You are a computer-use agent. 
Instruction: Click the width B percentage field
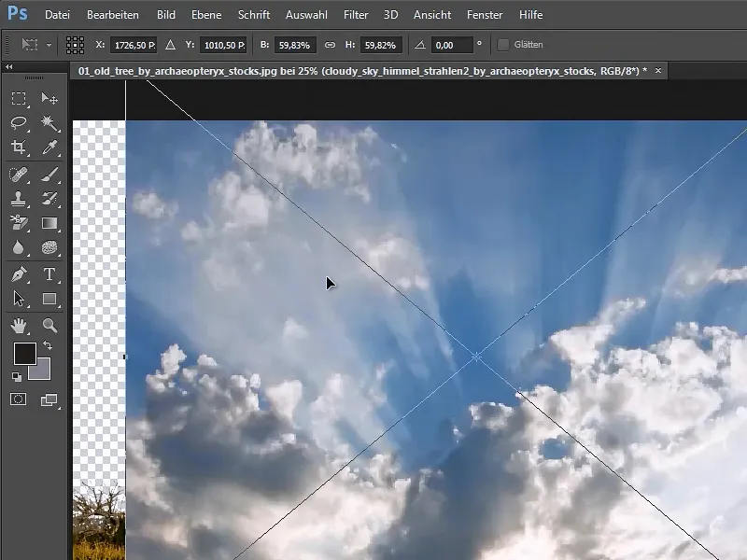click(x=295, y=45)
